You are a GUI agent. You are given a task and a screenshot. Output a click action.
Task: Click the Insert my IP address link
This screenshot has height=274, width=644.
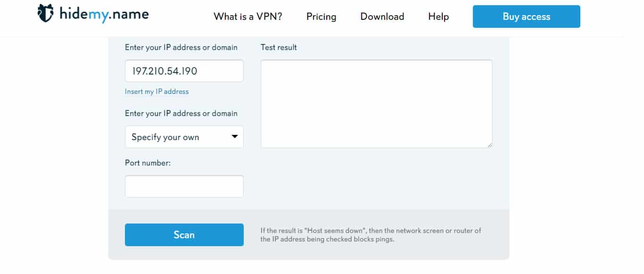pyautogui.click(x=157, y=91)
